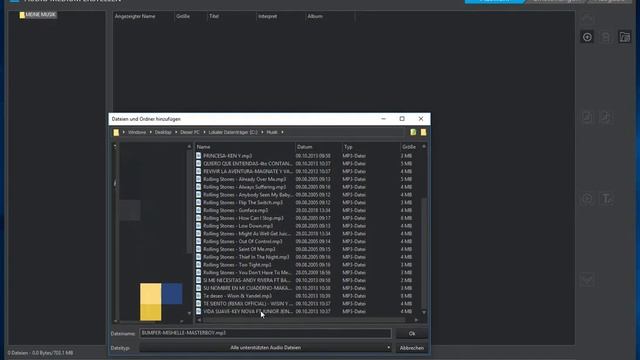This screenshot has height=360, width=640.
Task: Go to Lokaler Datenträger (C:) in breadcrumb
Action: [233, 132]
